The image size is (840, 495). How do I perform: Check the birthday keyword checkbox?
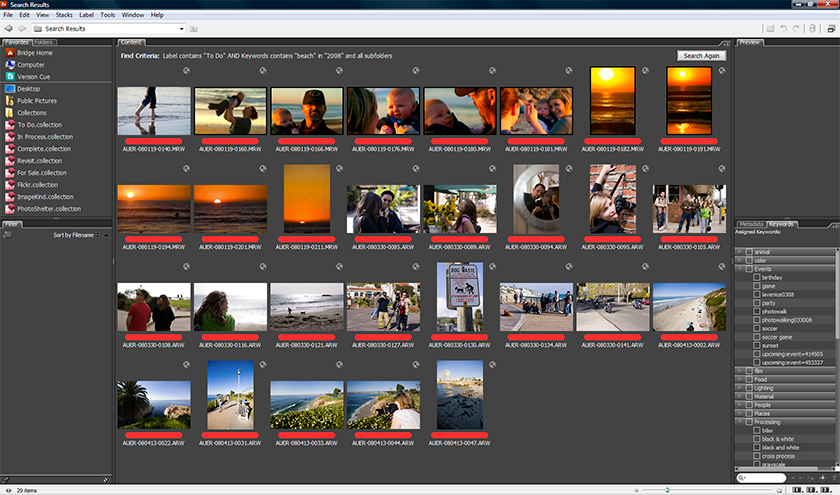click(x=757, y=277)
